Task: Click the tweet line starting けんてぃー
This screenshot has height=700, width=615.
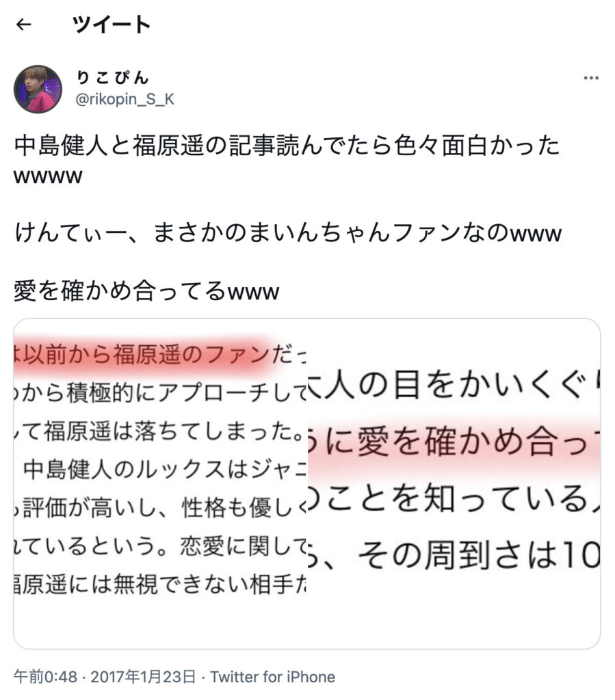Action: click(x=287, y=233)
